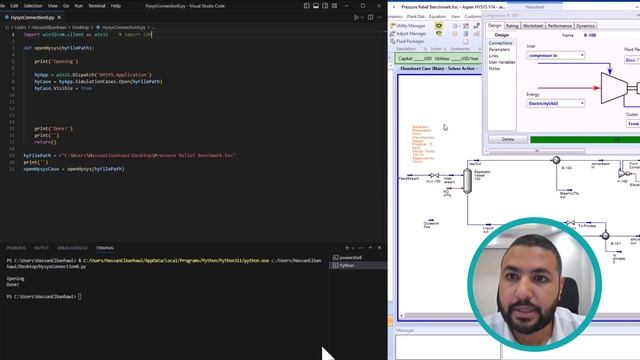The width and height of the screenshot is (640, 360).
Task: Click the Separator Vessel on flowsheet
Action: tap(467, 181)
